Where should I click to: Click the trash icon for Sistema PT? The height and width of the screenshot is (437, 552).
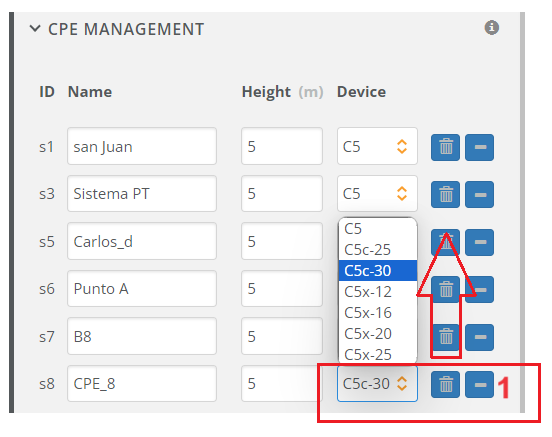click(445, 194)
